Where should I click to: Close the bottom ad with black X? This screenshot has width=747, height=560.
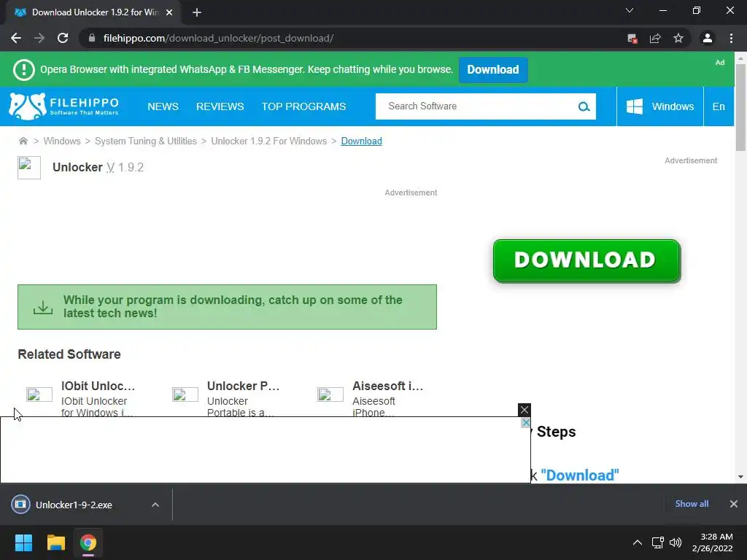524,410
